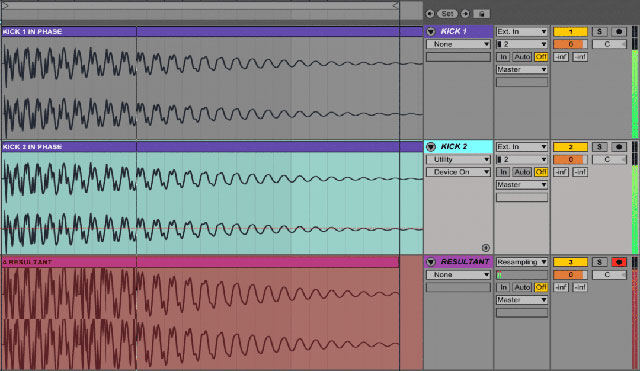
Task: Open RESULTANT None device chooser
Action: tap(458, 274)
